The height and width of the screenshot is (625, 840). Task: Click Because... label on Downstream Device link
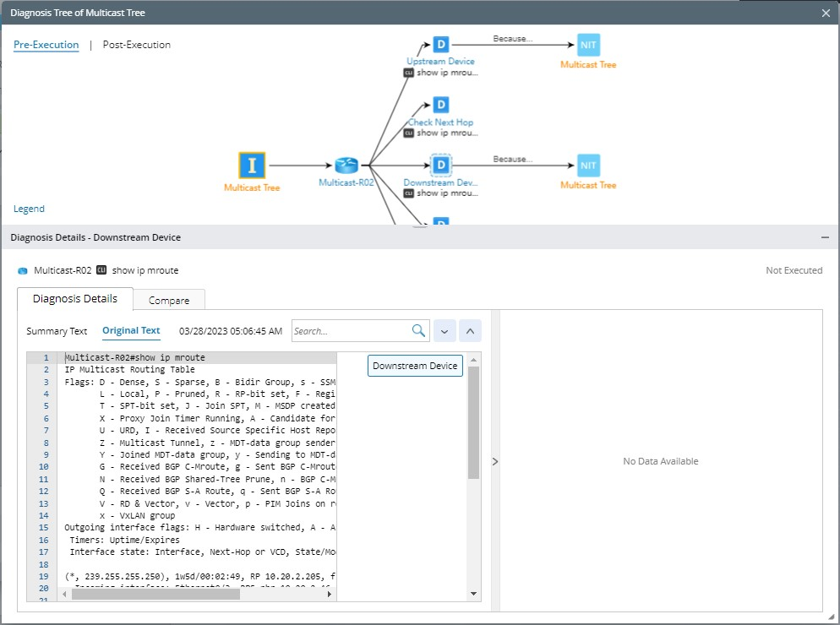[513, 159]
